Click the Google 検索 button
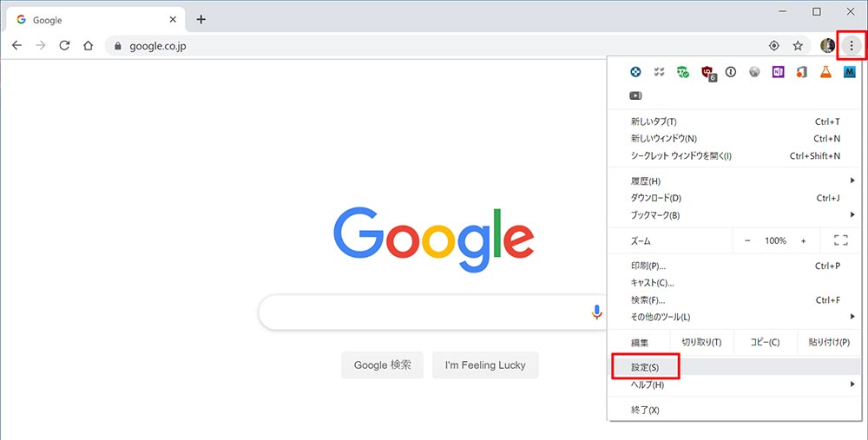The height and width of the screenshot is (440, 868). (383, 365)
